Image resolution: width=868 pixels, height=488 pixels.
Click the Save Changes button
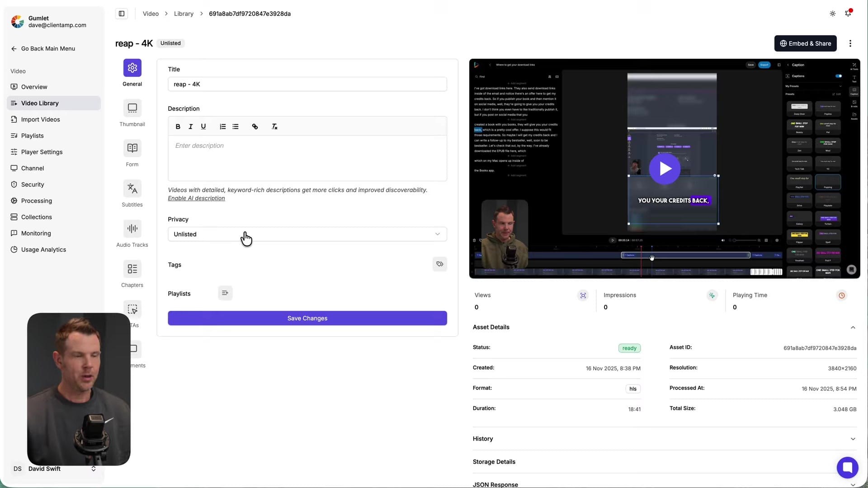(x=307, y=318)
